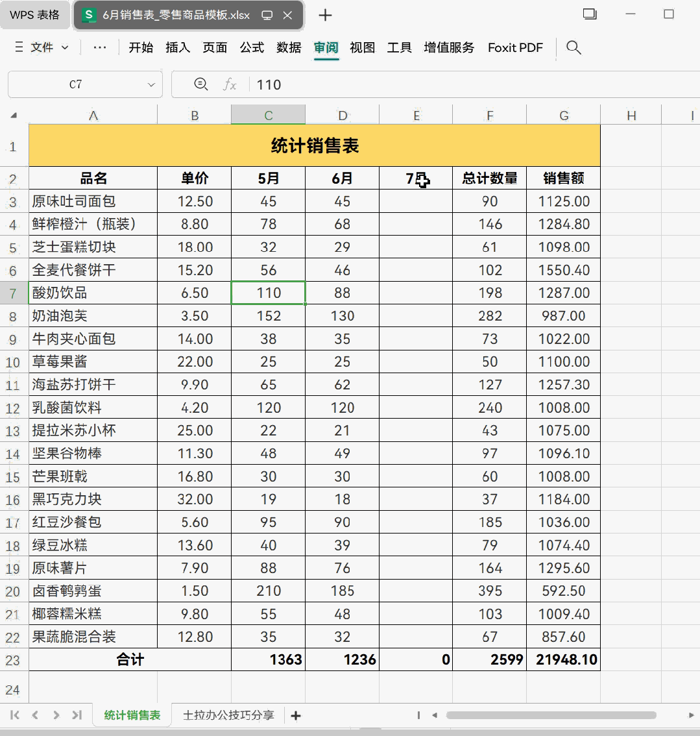Image resolution: width=700 pixels, height=736 pixels.
Task: Click total cell showing 21948.10
Action: point(564,659)
